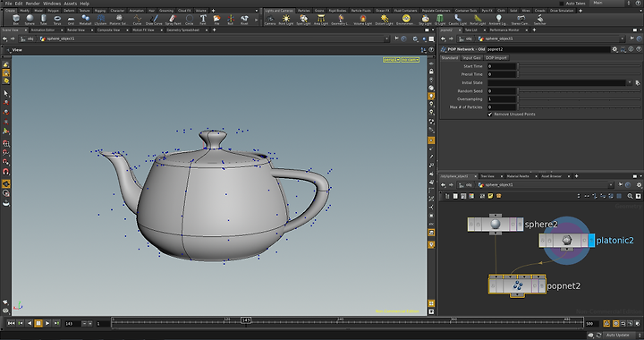The height and width of the screenshot is (340, 644).
Task: Click the Oversampling slider track
Action: (580, 99)
